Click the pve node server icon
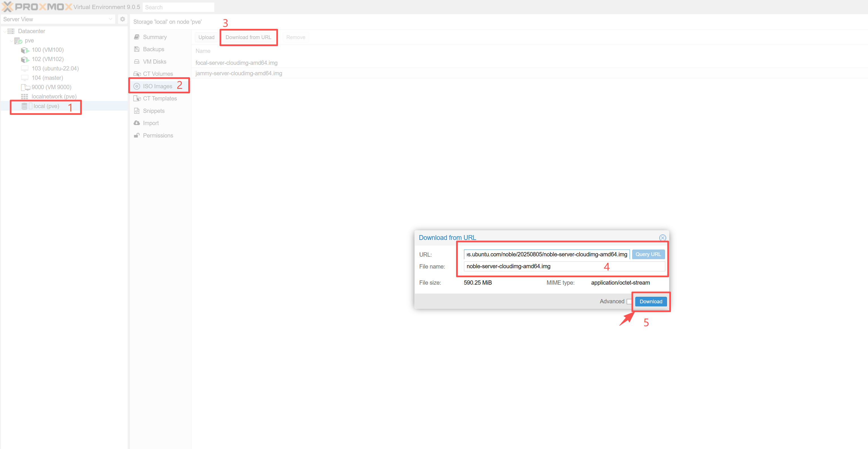This screenshot has width=868, height=449. 18,41
